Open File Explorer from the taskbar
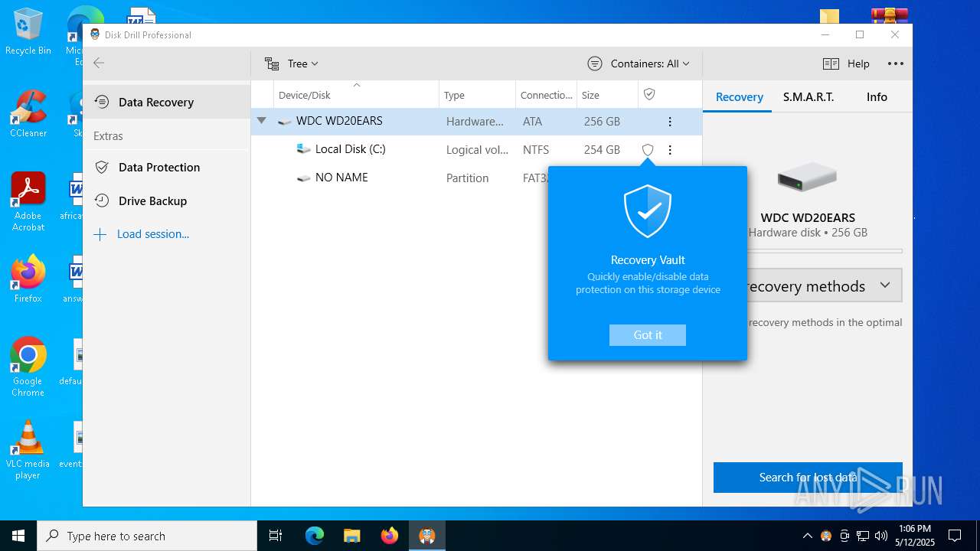 point(352,536)
